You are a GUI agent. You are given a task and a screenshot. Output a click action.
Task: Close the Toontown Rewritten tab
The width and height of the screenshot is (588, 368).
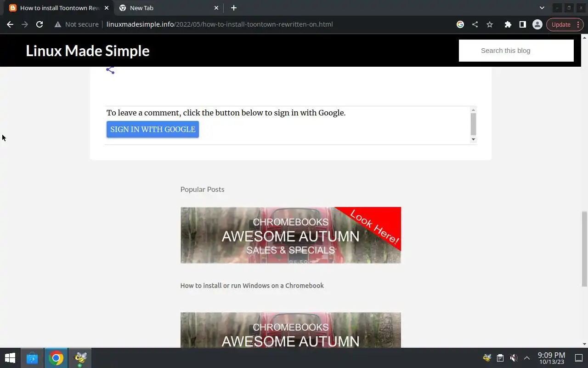point(107,8)
